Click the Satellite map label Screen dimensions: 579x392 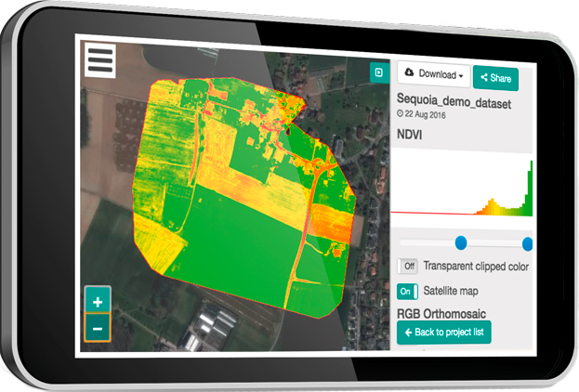(x=451, y=291)
